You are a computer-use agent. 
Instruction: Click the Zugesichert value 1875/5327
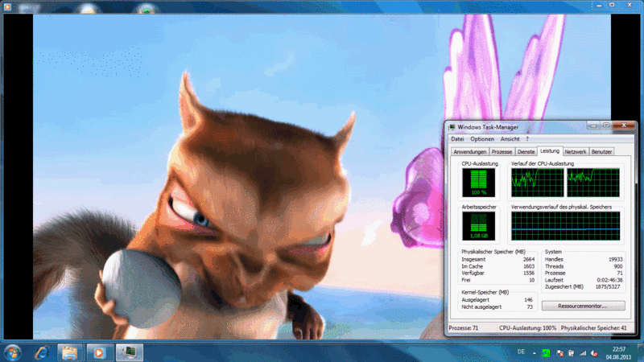pyautogui.click(x=608, y=286)
